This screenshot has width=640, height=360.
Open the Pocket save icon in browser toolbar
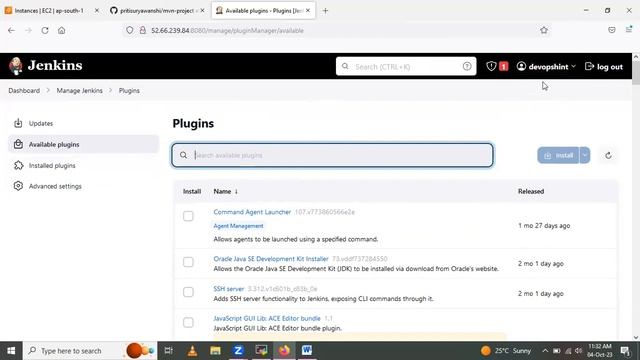click(x=611, y=30)
